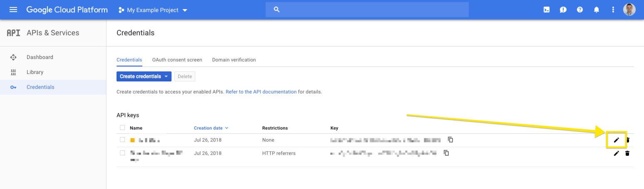Screen dimensions: 644x189
Task: Click the Google Cloud Platform logo text
Action: [x=67, y=10]
